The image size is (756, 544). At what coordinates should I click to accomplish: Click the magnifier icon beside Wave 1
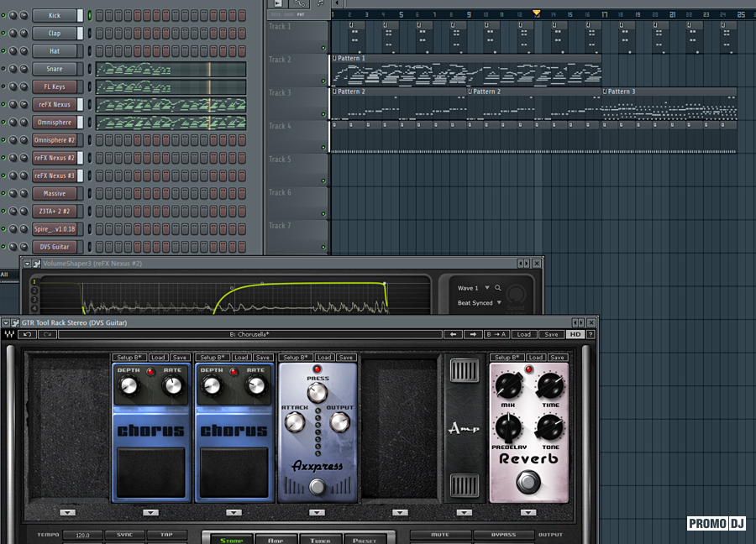click(x=497, y=288)
